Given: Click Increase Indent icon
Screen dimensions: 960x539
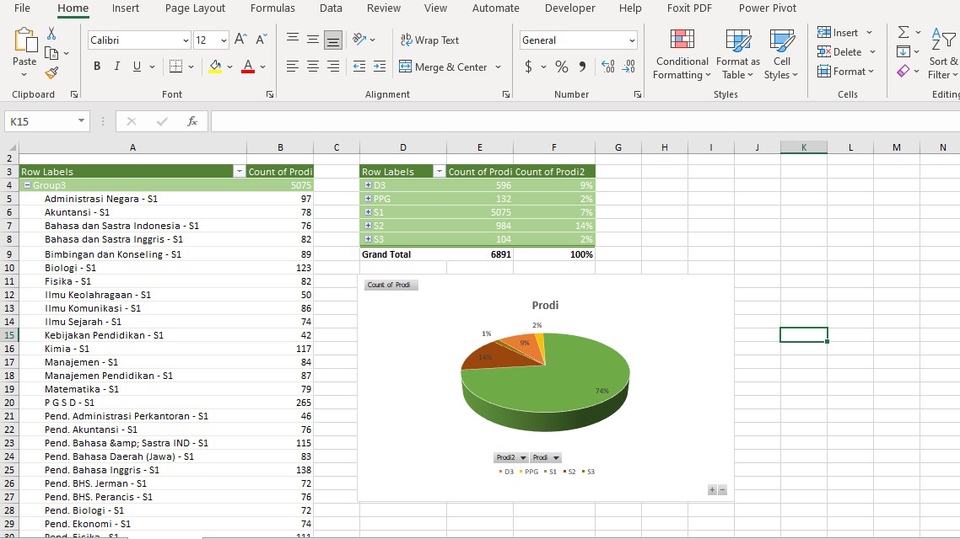Looking at the screenshot, I should click(380, 66).
